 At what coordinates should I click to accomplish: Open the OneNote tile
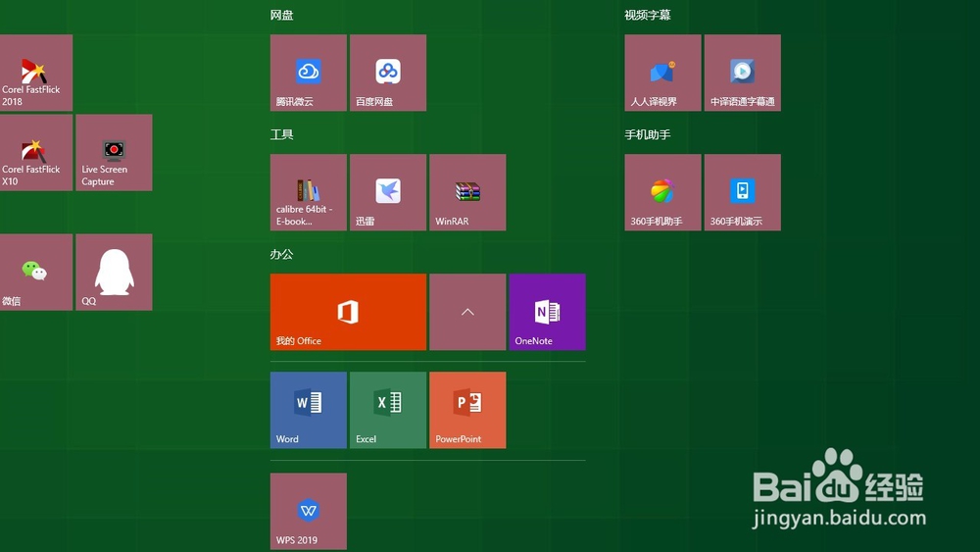548,312
